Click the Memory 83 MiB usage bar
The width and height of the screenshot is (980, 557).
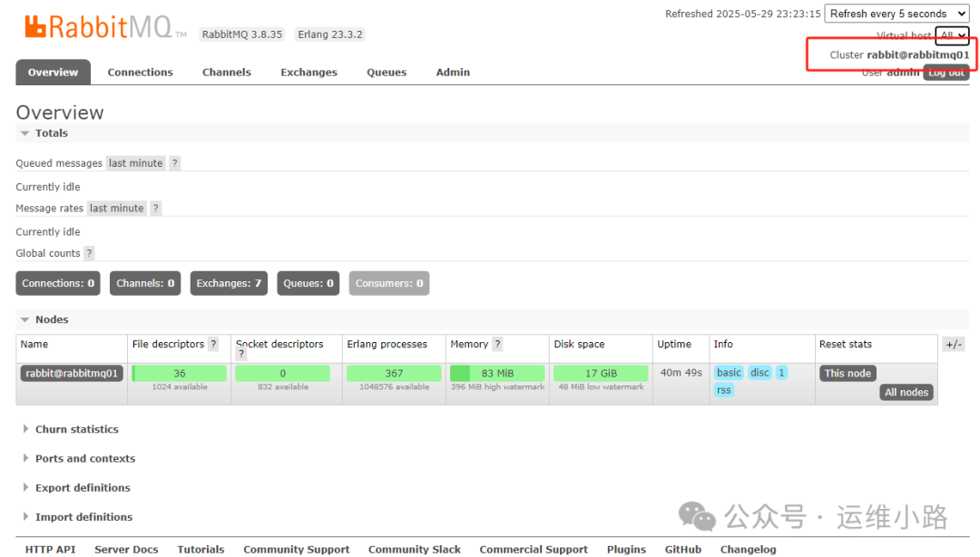(x=497, y=373)
